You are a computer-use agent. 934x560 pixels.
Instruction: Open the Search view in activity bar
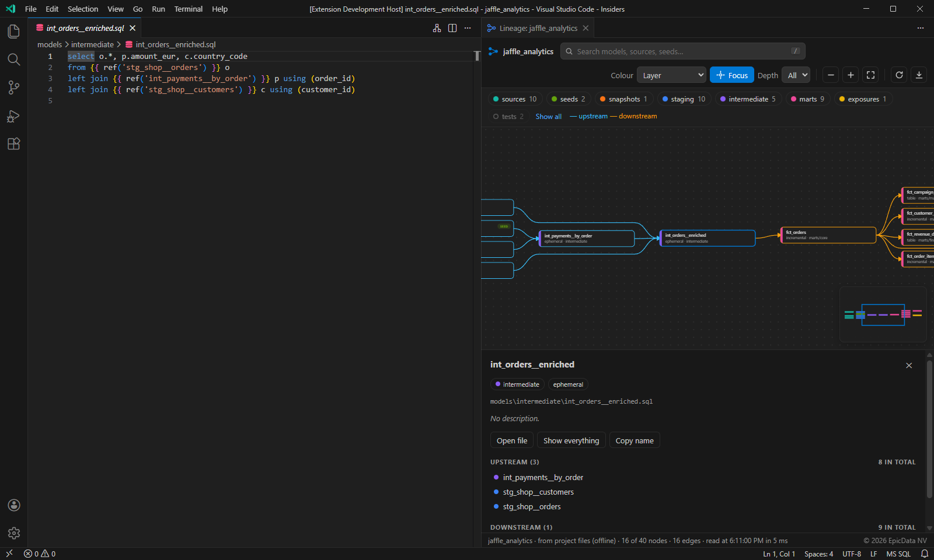13,60
